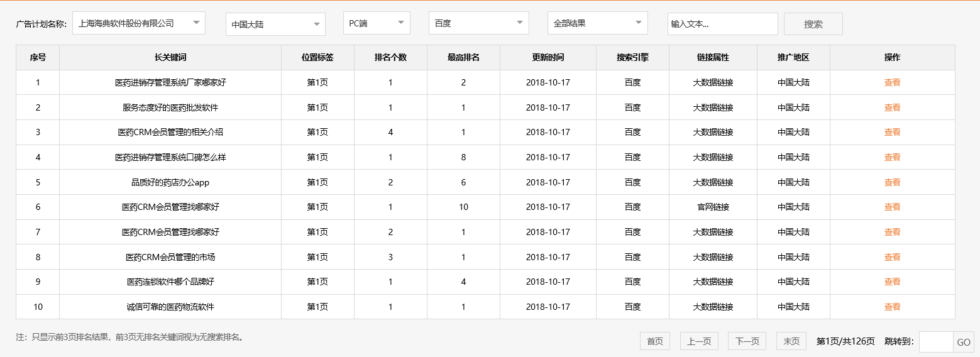Viewport: 980px width, 357px height.
Task: Click the 广告计划名称 label
Action: [41, 24]
